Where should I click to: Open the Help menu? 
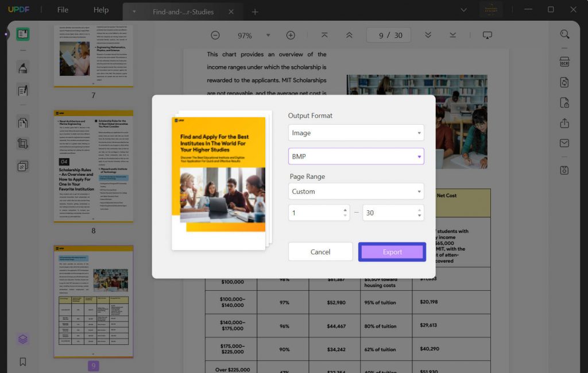click(101, 10)
